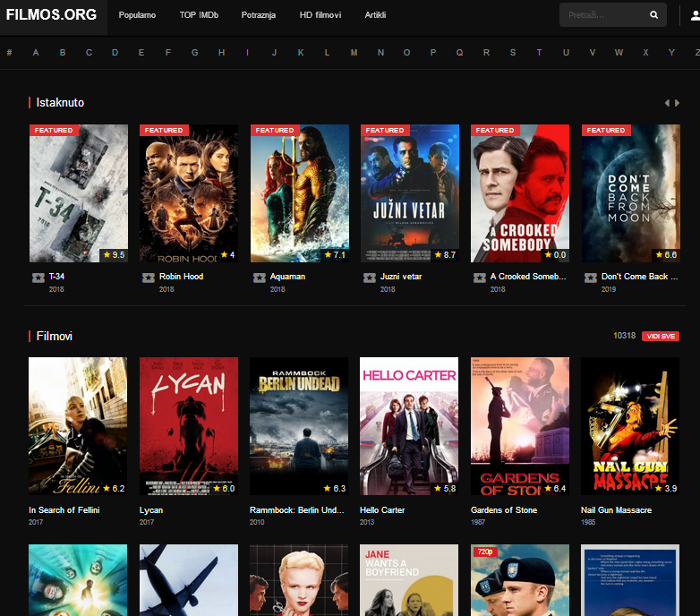Open the user account icon
The width and height of the screenshot is (700, 616).
(696, 15)
